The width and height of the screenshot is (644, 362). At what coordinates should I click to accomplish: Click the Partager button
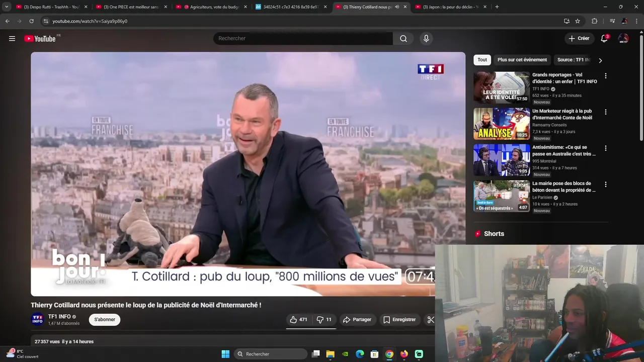tap(357, 319)
